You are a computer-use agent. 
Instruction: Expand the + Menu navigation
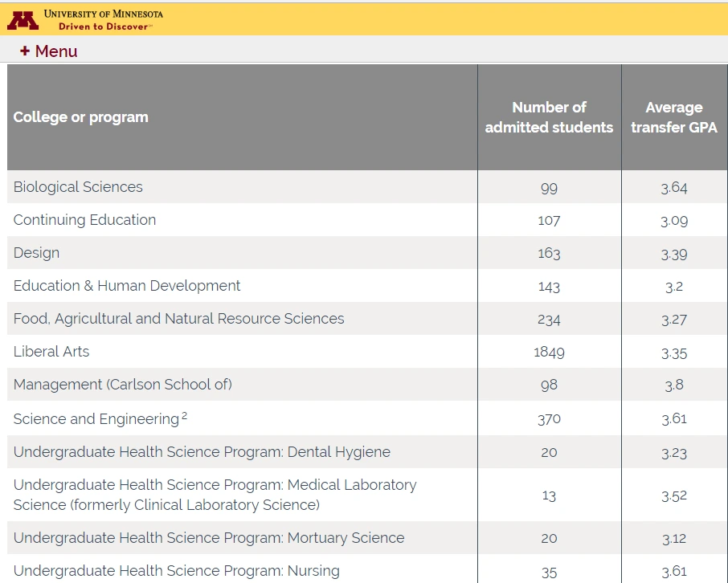(49, 51)
